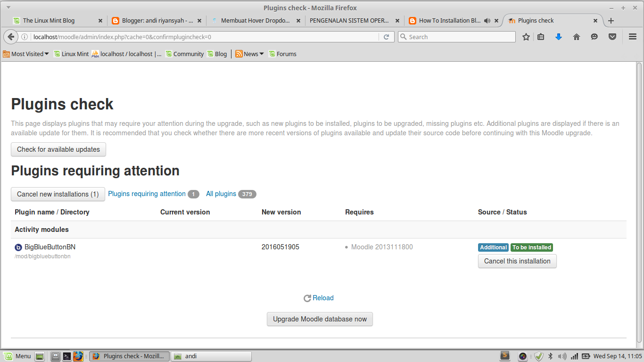Open Plugins requiring attention link
The image size is (644, 362).
tap(147, 194)
